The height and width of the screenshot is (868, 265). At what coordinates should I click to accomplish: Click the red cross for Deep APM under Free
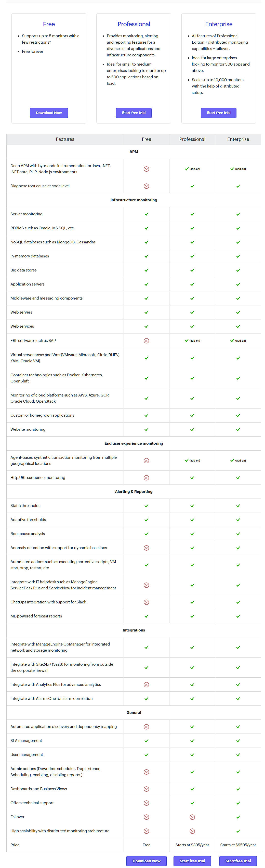(x=147, y=169)
